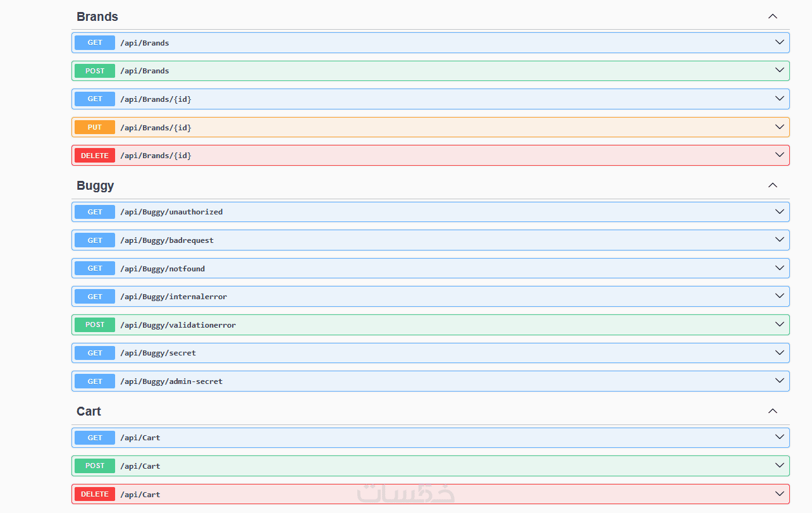
Task: Open POST /api/Cart path text
Action: tap(140, 466)
